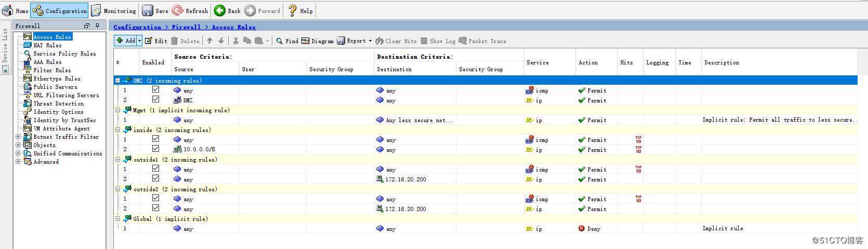Screen dimensions: 868x249
Task: Select URL Filtering Servers
Action: click(x=66, y=95)
